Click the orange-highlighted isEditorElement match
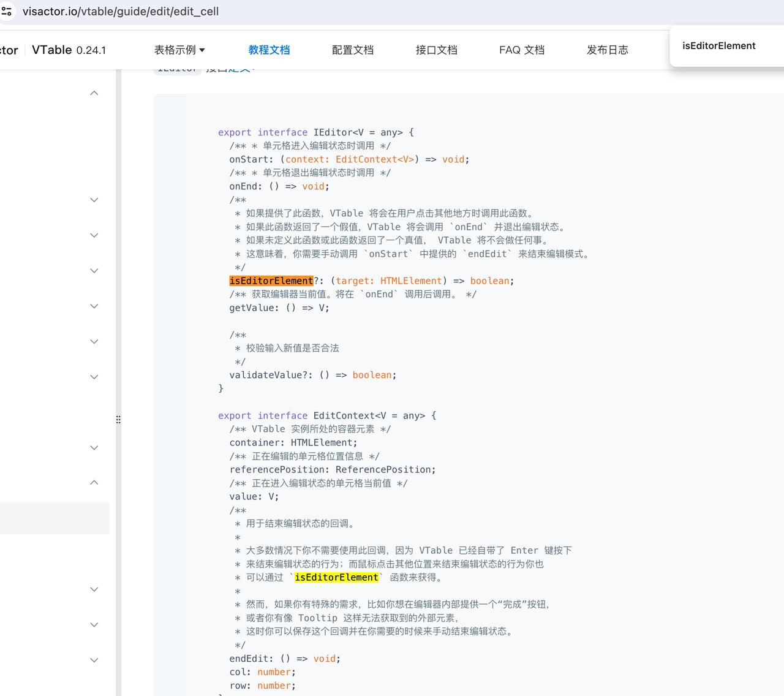 271,281
